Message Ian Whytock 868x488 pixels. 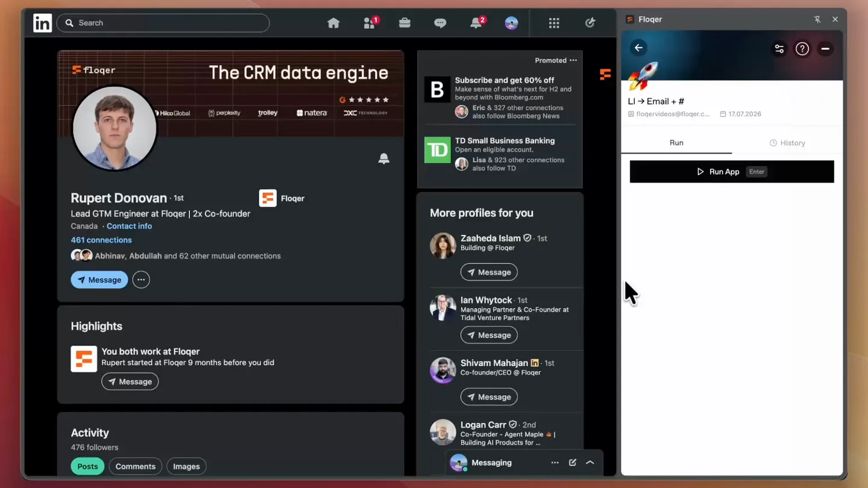[489, 335]
